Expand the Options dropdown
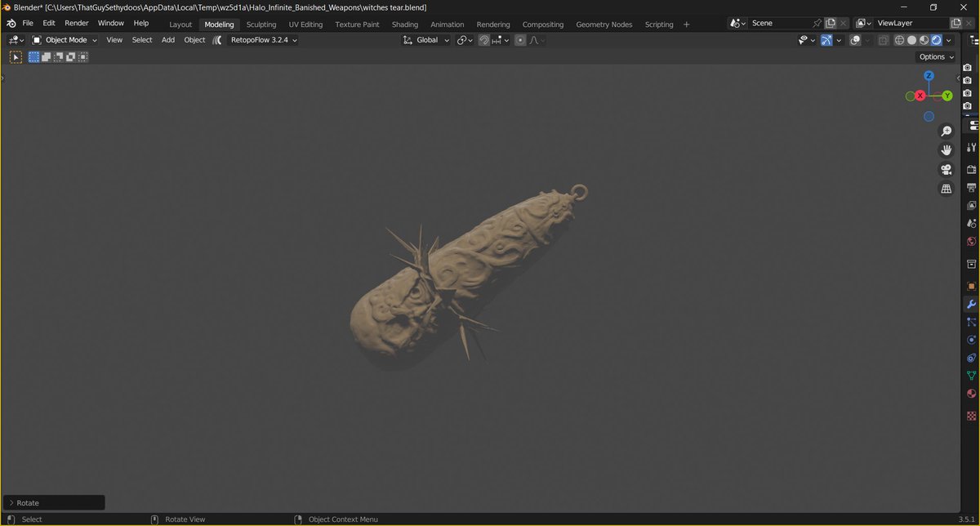This screenshot has height=526, width=980. (x=936, y=57)
